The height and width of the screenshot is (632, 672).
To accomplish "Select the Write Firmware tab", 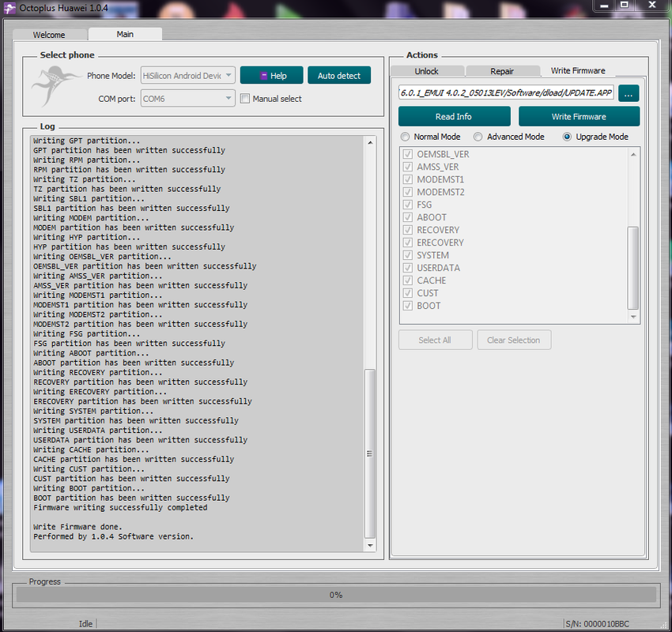I will click(x=578, y=70).
